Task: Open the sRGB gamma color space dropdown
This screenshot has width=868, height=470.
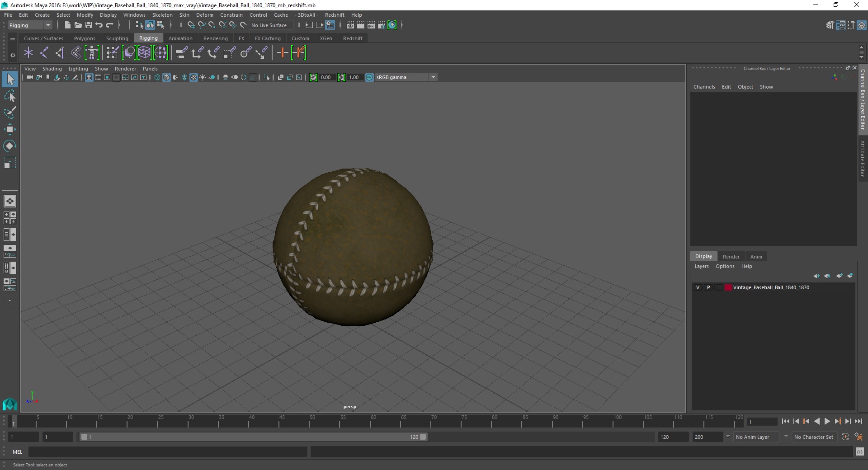Action: click(406, 77)
